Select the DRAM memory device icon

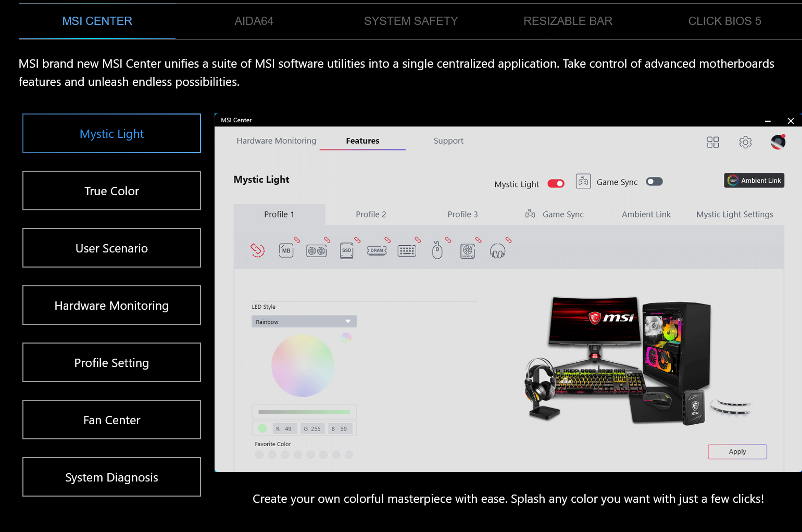[x=377, y=250]
